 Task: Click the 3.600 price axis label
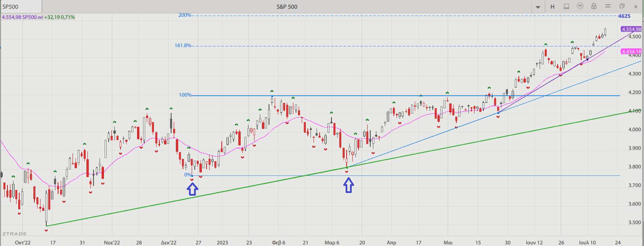pyautogui.click(x=635, y=204)
